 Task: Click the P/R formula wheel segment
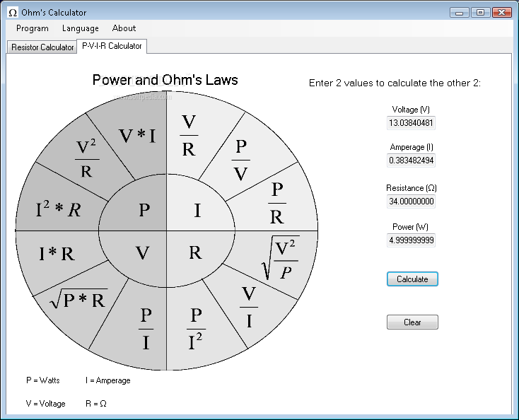[x=277, y=203]
